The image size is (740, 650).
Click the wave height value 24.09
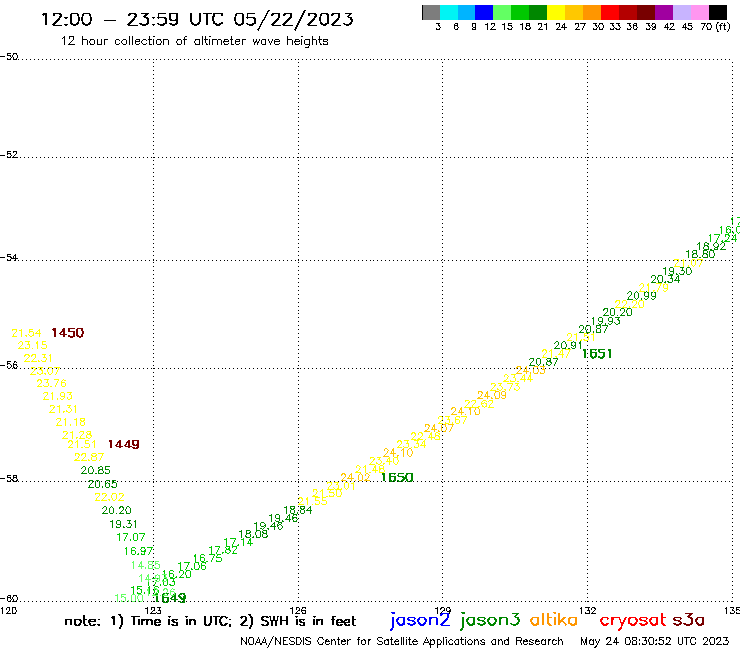492,395
